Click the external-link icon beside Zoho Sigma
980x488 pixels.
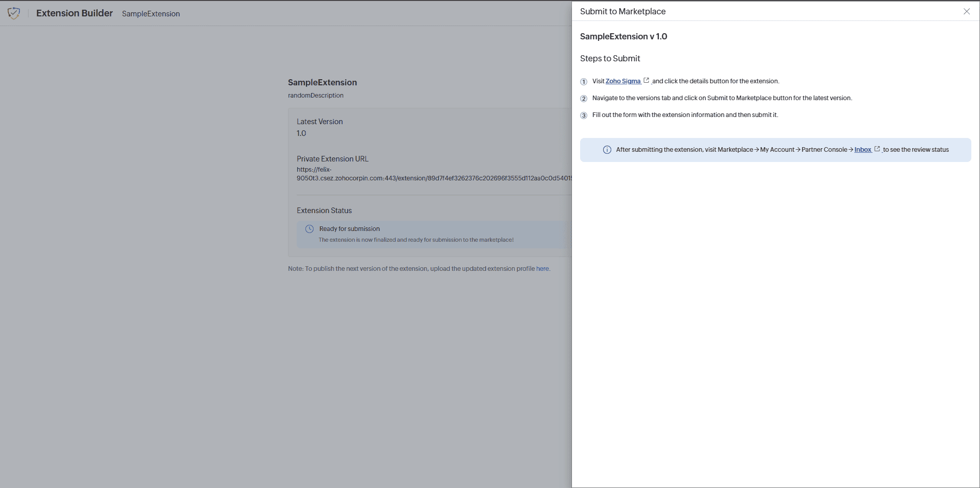[647, 79]
